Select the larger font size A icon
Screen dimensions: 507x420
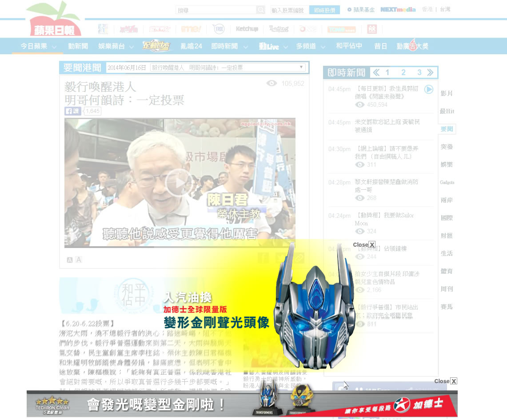coord(79,260)
